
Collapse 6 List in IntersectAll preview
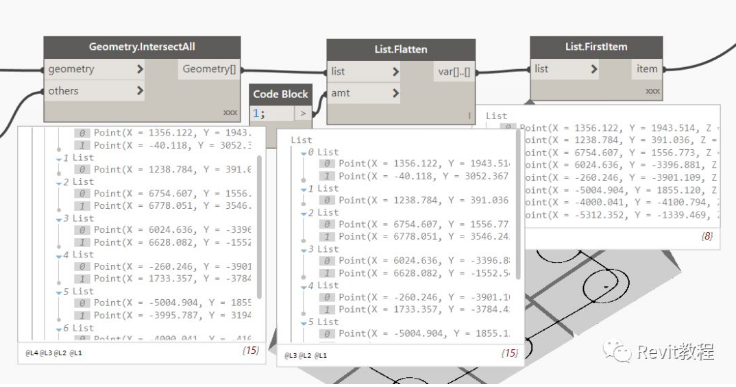click(x=59, y=329)
